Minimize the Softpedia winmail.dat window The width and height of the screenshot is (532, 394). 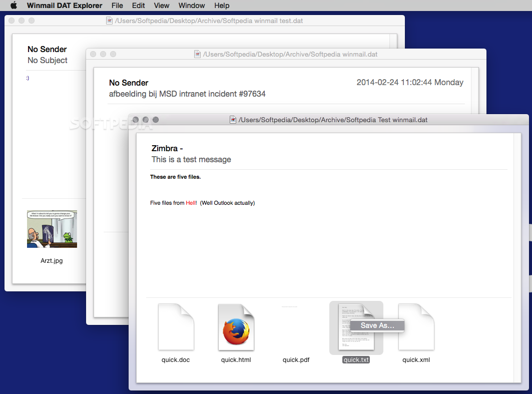pos(103,54)
